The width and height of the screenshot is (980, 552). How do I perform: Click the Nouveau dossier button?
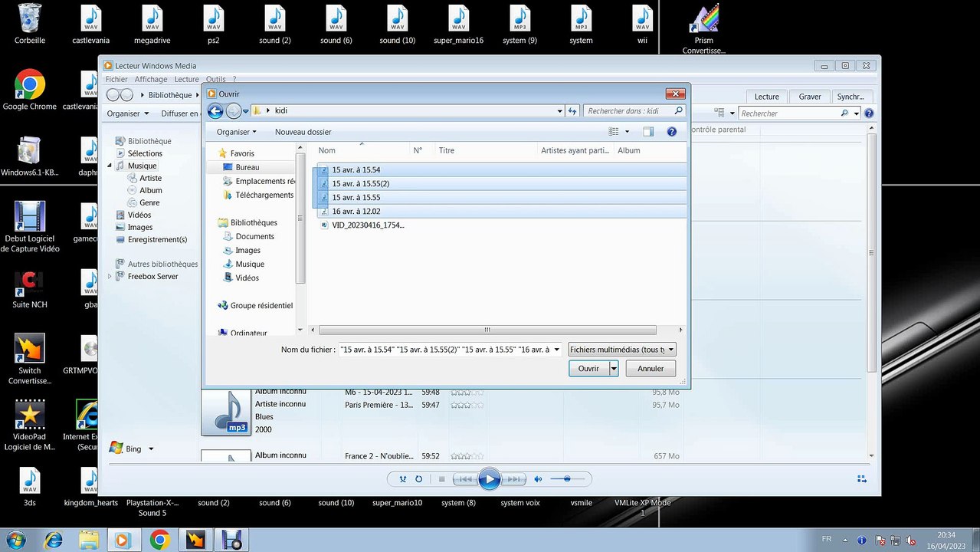point(303,132)
